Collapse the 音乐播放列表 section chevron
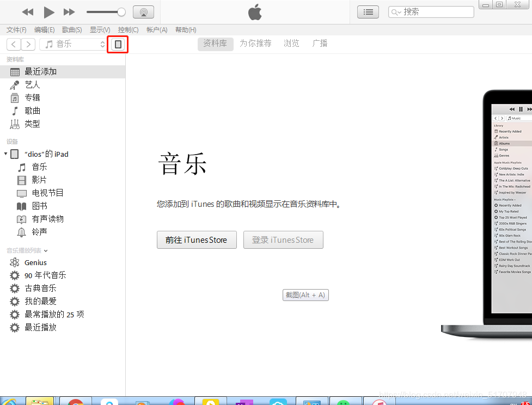Image resolution: width=532 pixels, height=405 pixels. click(46, 250)
